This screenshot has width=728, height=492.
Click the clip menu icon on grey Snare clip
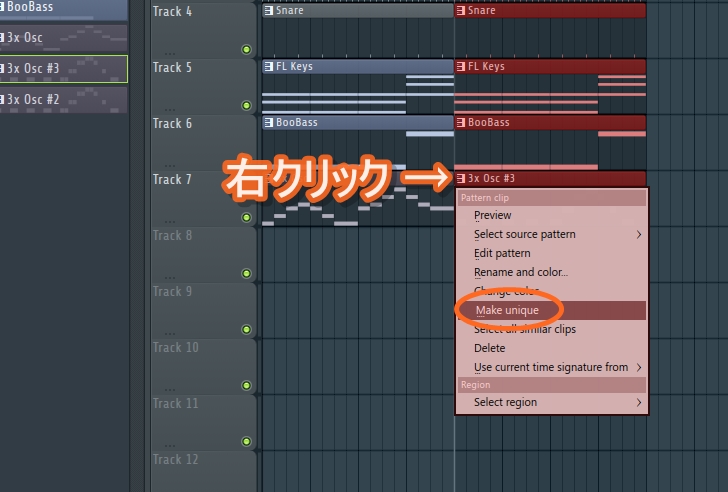coord(268,11)
